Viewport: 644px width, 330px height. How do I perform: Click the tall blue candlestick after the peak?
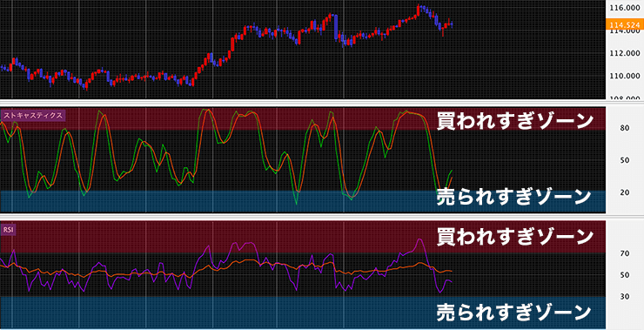point(336,27)
